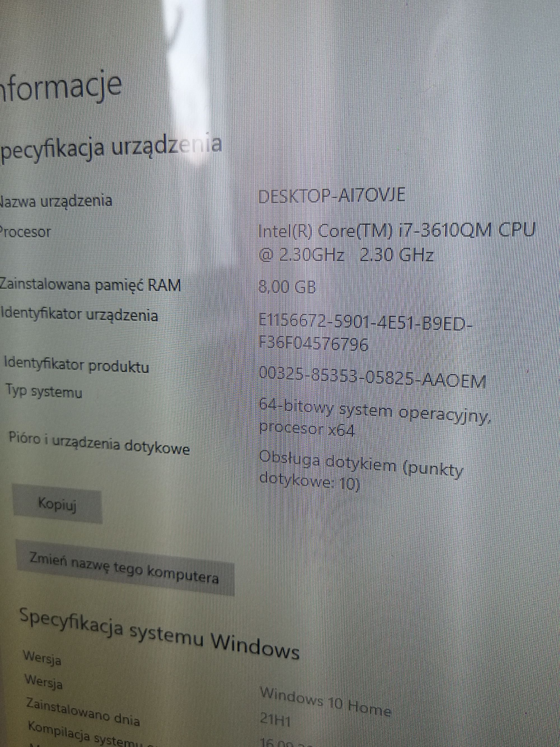Click the Pióro i urządzenia dotykowe label
This screenshot has height=747, width=560.
(99, 443)
